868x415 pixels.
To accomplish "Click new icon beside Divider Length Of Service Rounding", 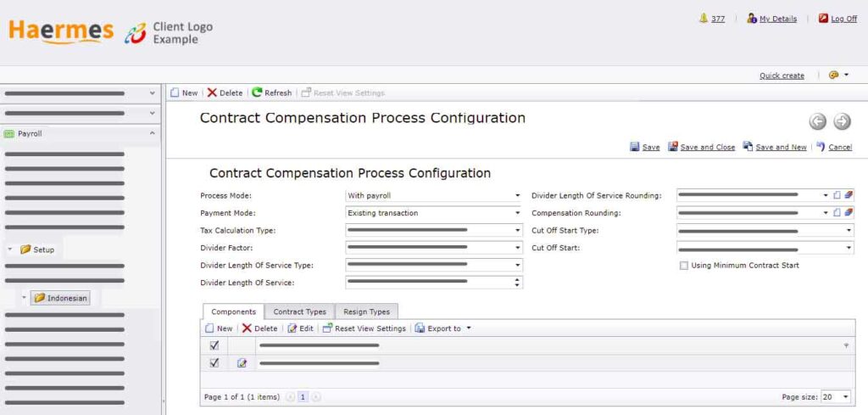I will [x=837, y=195].
